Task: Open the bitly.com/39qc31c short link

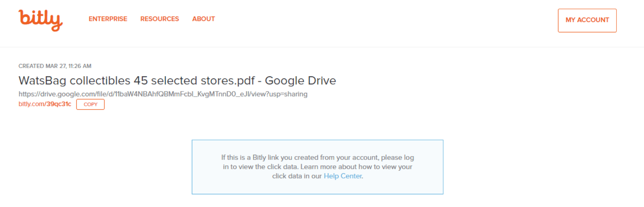Action: (x=45, y=104)
